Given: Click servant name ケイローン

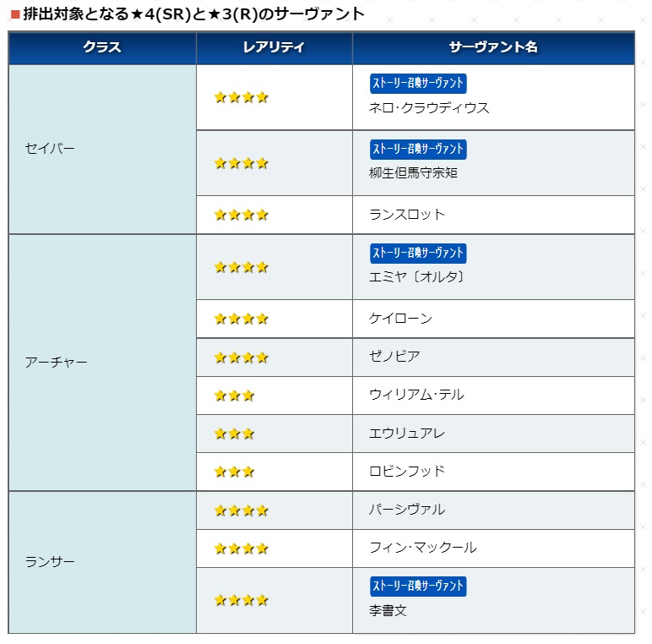Looking at the screenshot, I should click(400, 319).
